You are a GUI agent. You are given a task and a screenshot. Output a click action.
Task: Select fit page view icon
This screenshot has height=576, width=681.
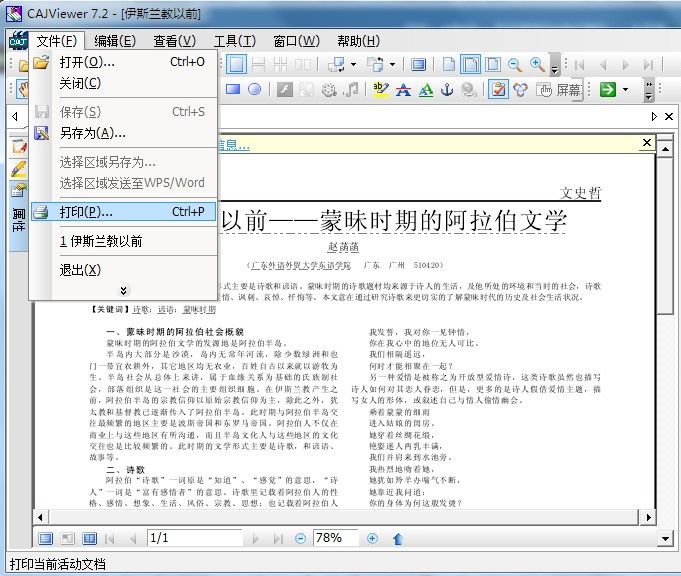493,65
